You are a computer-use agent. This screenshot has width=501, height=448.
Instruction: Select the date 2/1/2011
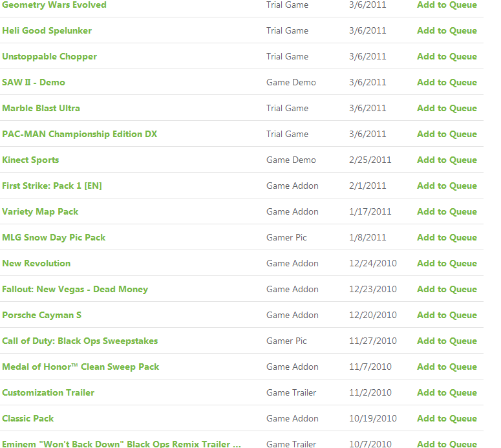click(x=368, y=186)
